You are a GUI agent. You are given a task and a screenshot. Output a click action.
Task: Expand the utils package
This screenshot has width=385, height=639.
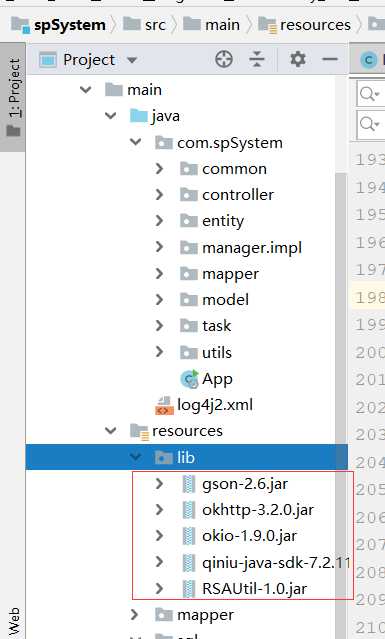(x=159, y=352)
